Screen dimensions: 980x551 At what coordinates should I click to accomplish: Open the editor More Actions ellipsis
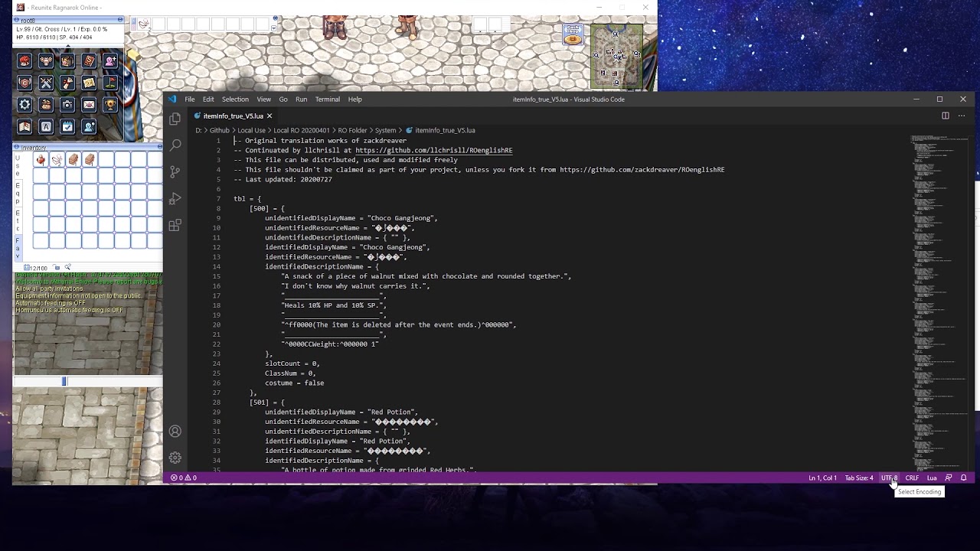point(962,116)
